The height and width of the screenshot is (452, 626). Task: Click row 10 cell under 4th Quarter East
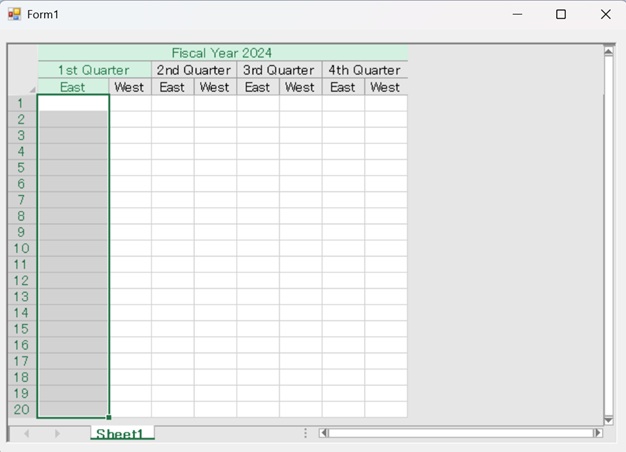(x=343, y=248)
